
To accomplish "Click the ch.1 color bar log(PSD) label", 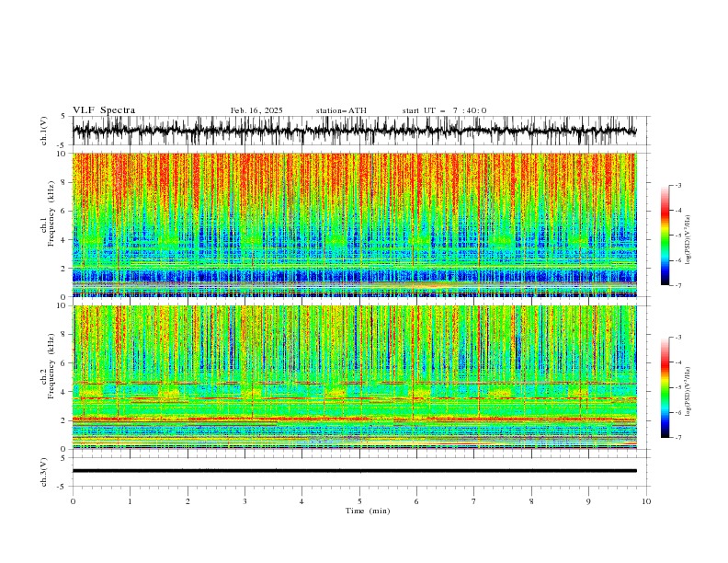I will [688, 240].
